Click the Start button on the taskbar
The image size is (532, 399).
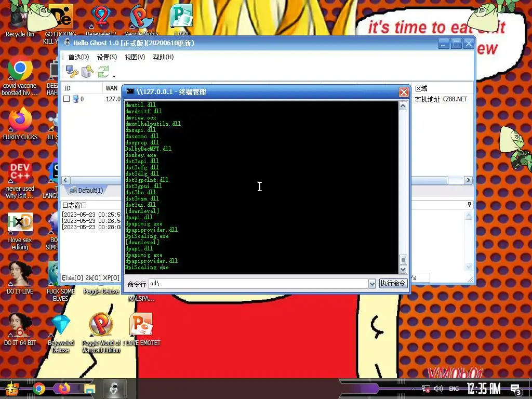tap(12, 389)
